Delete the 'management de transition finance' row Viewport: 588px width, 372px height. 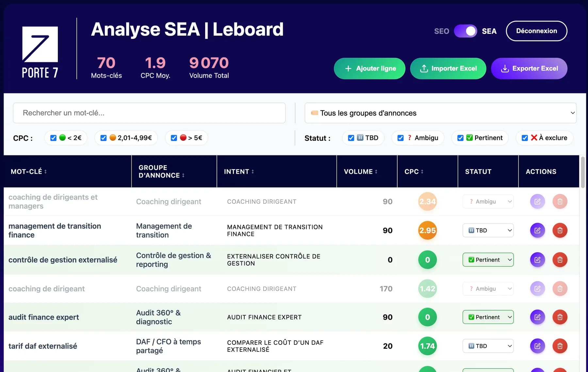click(x=560, y=231)
